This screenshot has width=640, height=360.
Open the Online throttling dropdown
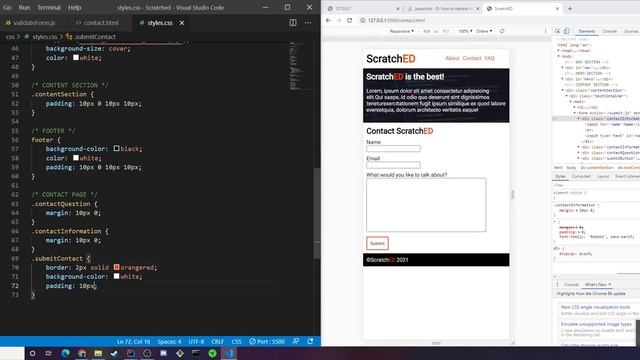pyautogui.click(x=484, y=31)
